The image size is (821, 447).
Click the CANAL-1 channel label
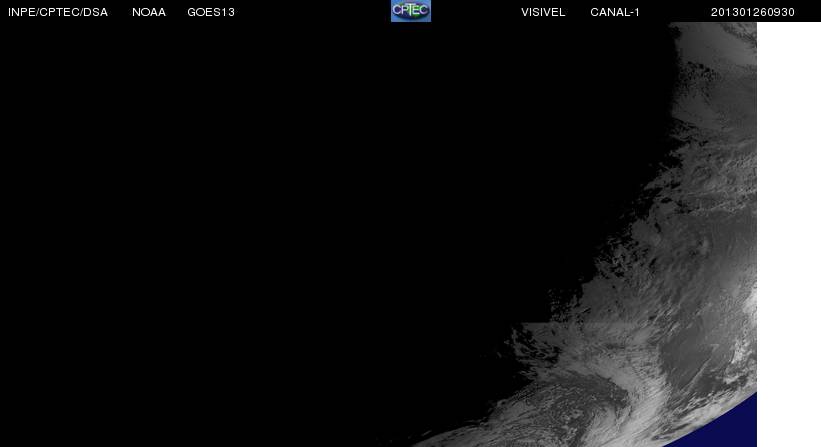(x=615, y=12)
